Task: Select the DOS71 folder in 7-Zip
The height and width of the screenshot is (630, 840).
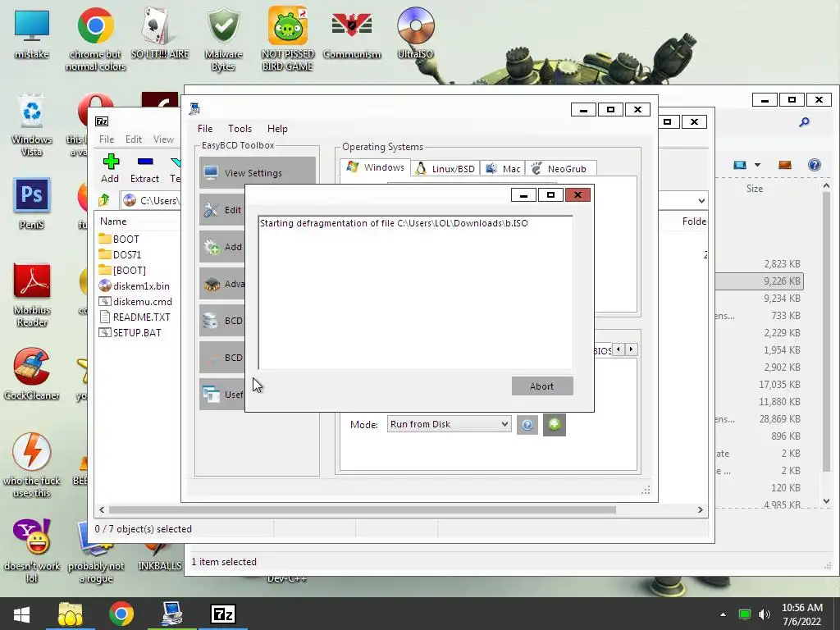Action: [120, 254]
